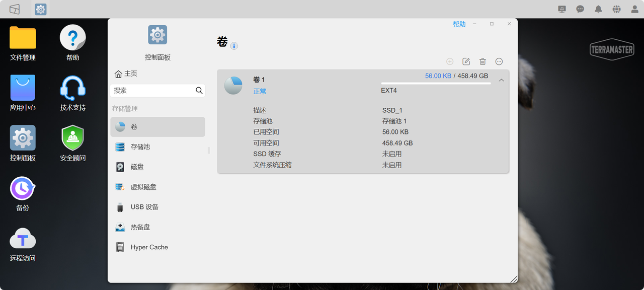This screenshot has height=290, width=644.
Task: Select the Control Panel gear in taskbar
Action: (x=41, y=9)
